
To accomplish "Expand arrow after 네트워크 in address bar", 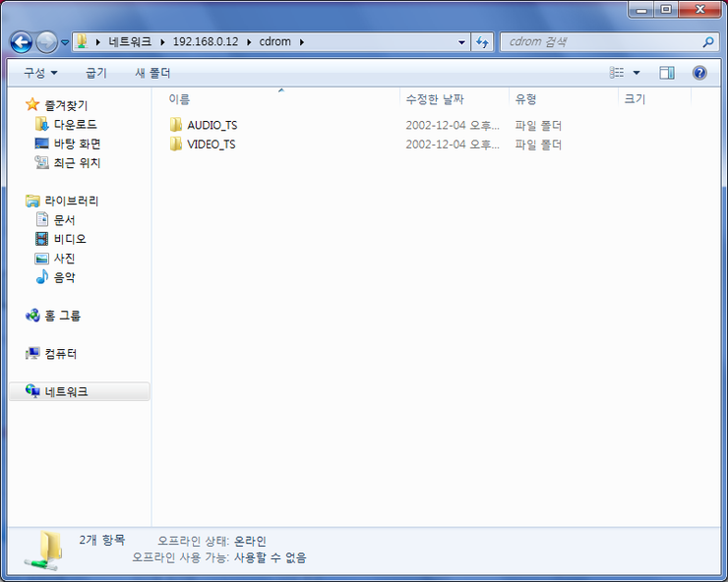I will point(162,42).
